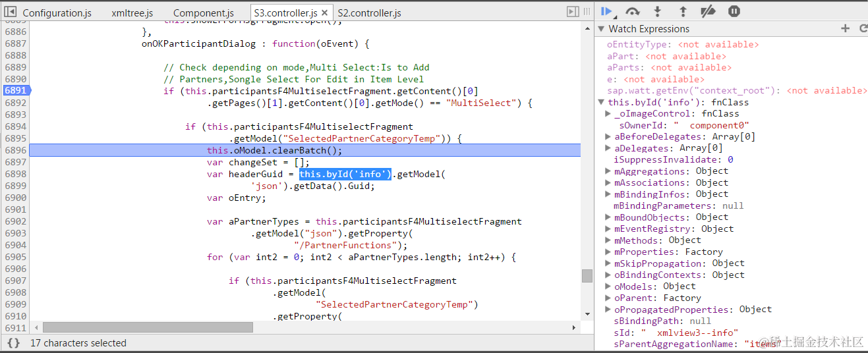Screen dimensions: 868x353
Task: Click the oEntityType watch expression
Action: (x=683, y=45)
